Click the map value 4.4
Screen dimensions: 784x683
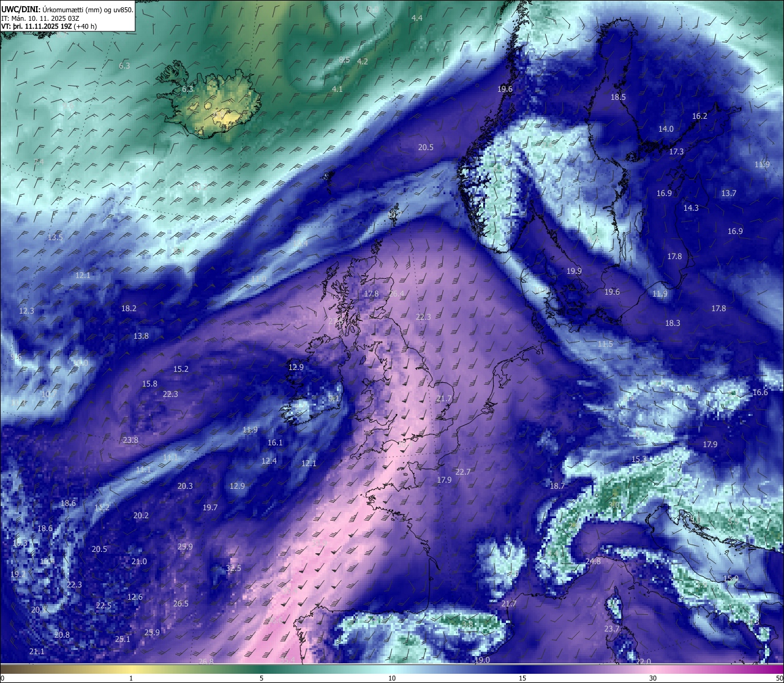[417, 18]
